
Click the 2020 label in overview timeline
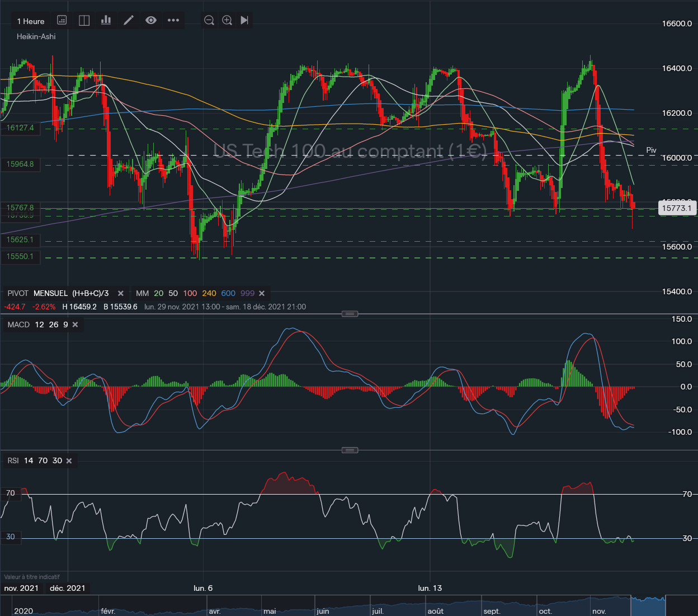(23, 611)
